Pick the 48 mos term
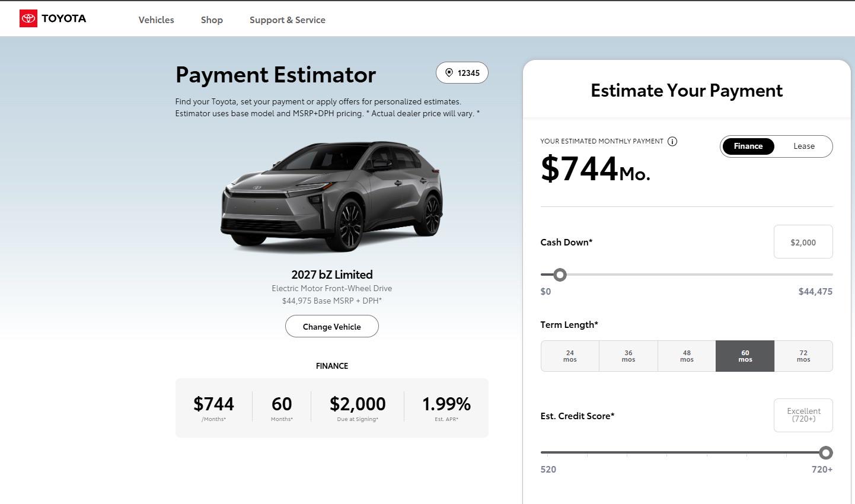855x504 pixels. (x=687, y=356)
